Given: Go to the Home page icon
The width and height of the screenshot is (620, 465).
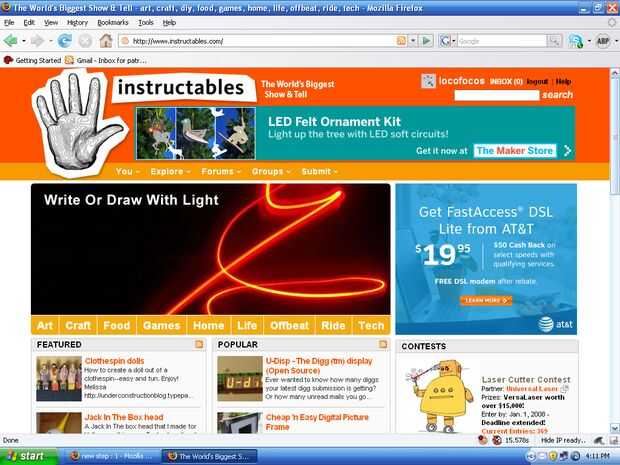Looking at the screenshot, I should (106, 41).
